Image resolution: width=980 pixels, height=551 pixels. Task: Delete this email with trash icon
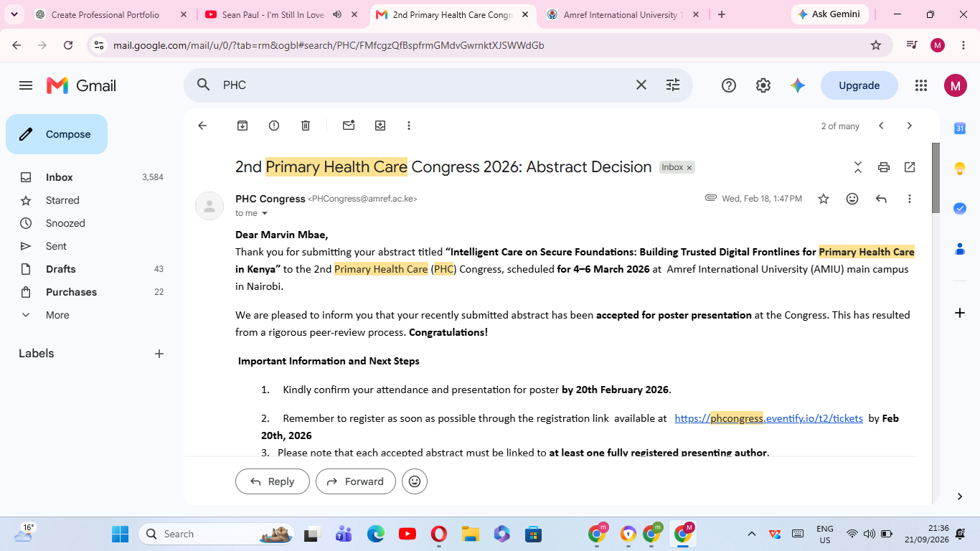(306, 126)
